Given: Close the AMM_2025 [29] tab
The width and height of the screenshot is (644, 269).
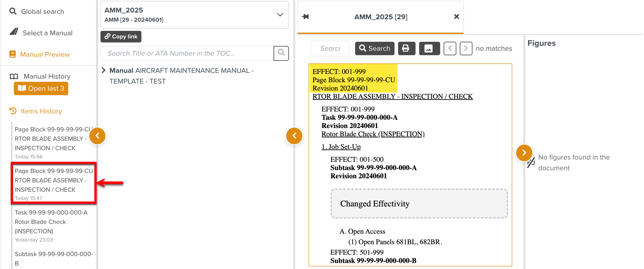Looking at the screenshot, I should tap(456, 17).
